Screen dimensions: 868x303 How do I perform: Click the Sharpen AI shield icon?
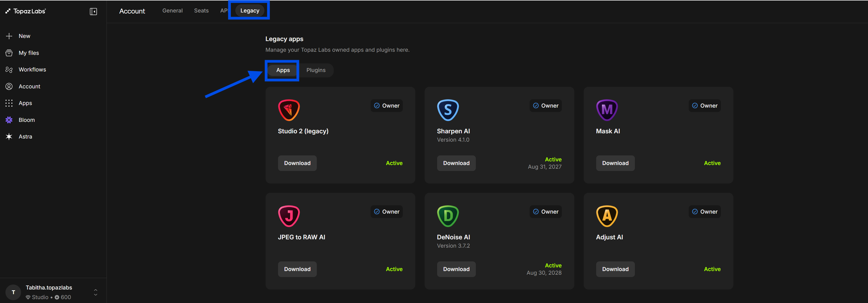[448, 110]
